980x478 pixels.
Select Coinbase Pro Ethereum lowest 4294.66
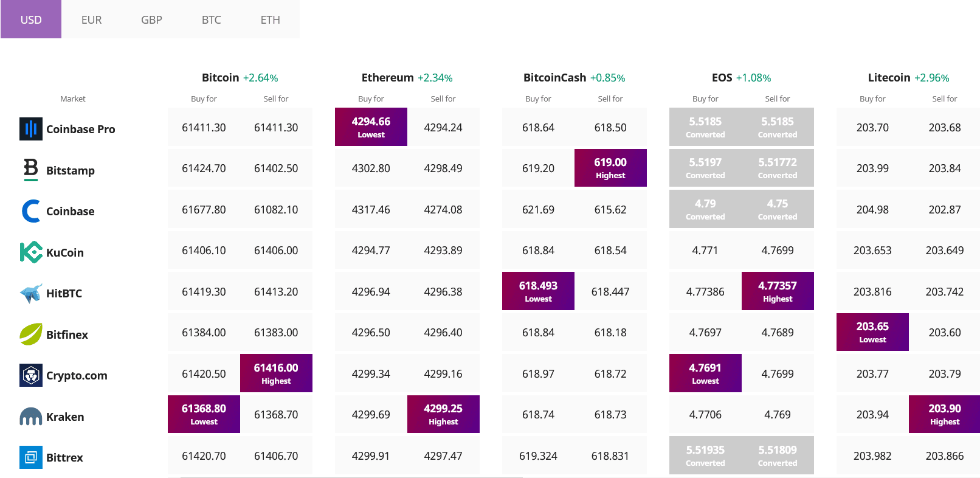(371, 126)
